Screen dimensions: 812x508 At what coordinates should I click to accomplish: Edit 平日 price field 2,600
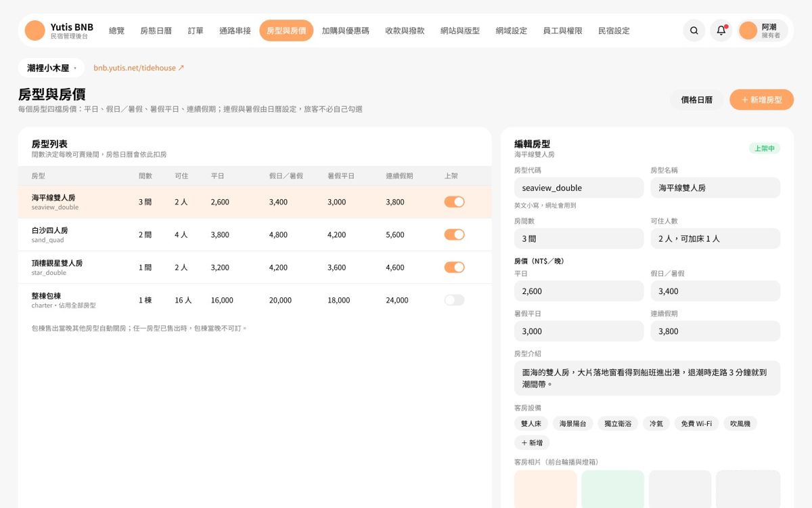click(579, 291)
